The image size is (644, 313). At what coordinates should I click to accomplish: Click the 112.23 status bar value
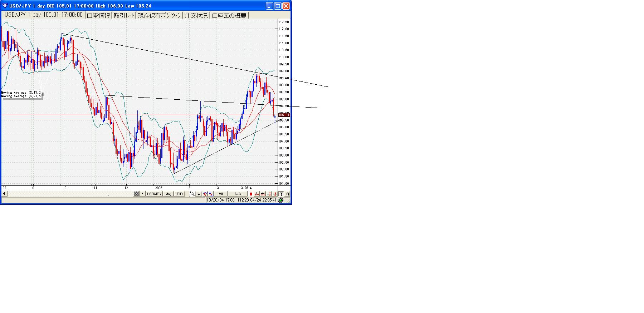click(243, 200)
